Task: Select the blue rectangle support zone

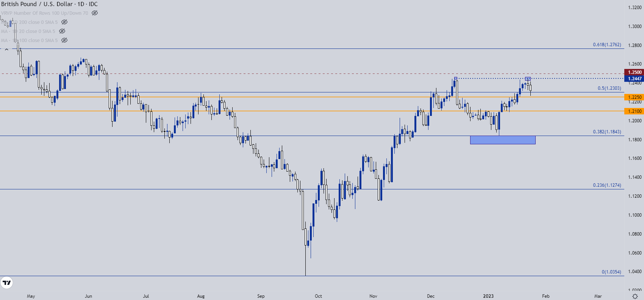Action: click(x=503, y=140)
